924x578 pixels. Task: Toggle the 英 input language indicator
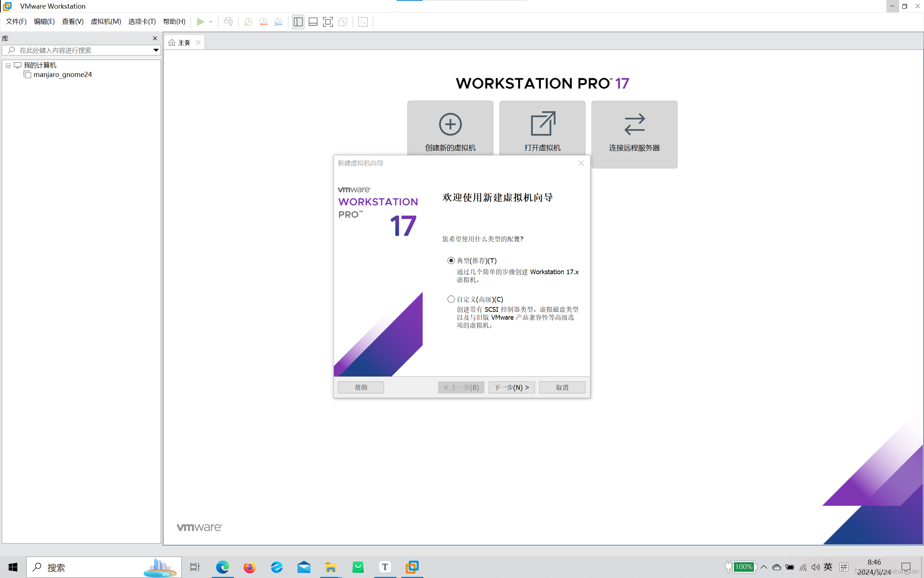point(828,567)
